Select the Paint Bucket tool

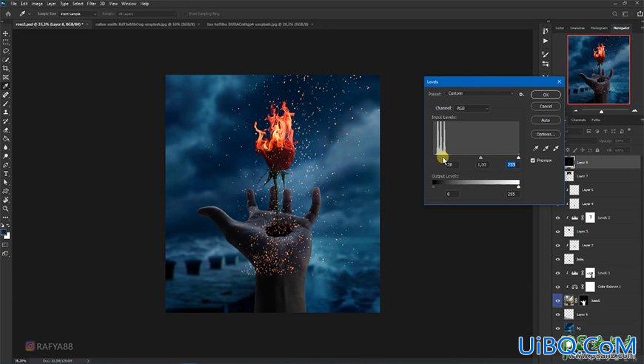tap(5, 138)
